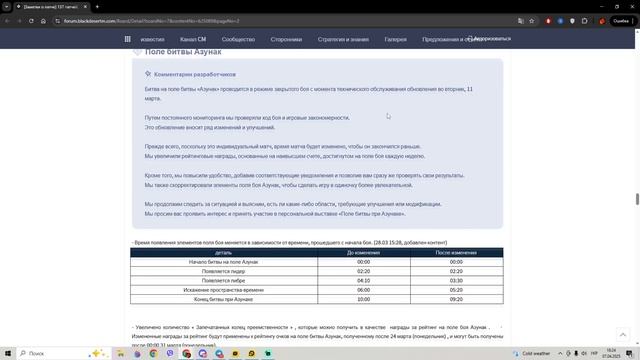This screenshot has height=360, width=640.
Task: View site information icon in address bar
Action: (x=58, y=21)
